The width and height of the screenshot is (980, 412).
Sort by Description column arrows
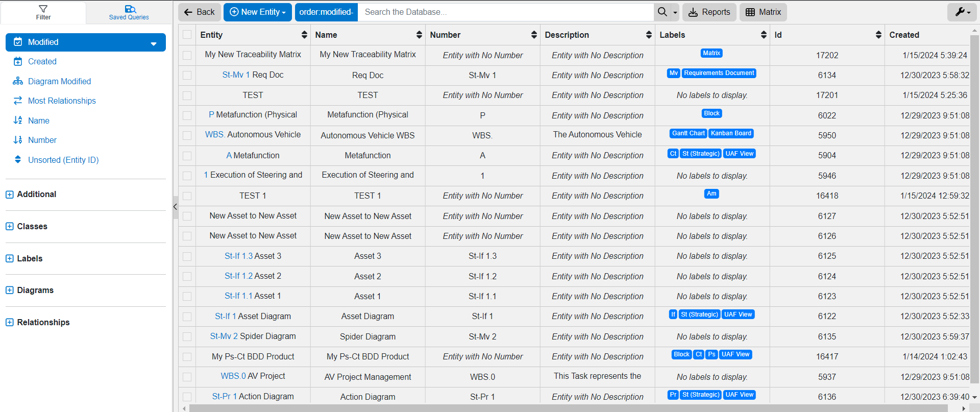tap(649, 35)
